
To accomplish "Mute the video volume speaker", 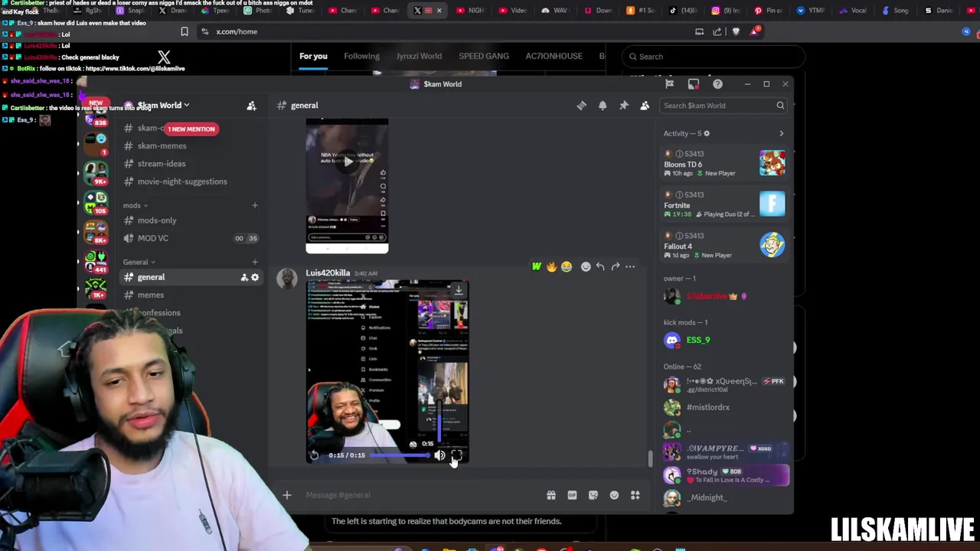I will click(x=439, y=455).
